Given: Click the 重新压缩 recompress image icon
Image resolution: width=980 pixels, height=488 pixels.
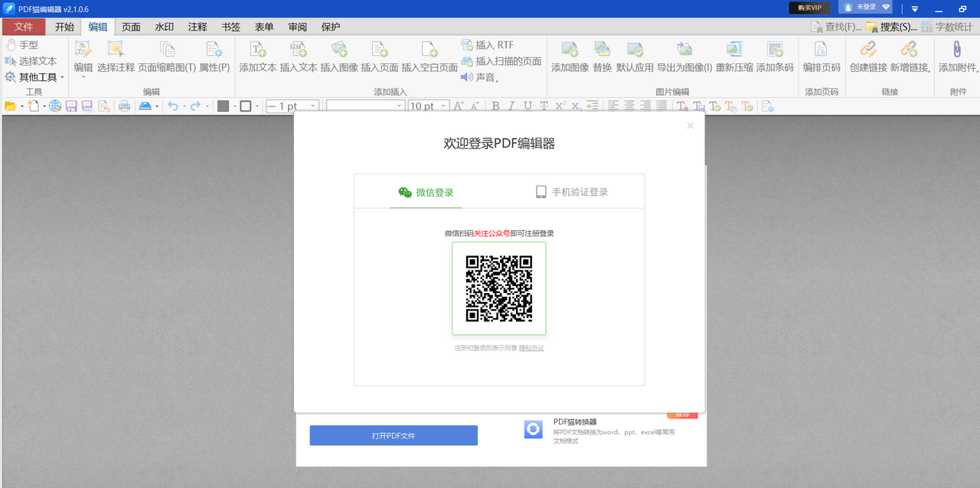Looking at the screenshot, I should coord(734,57).
